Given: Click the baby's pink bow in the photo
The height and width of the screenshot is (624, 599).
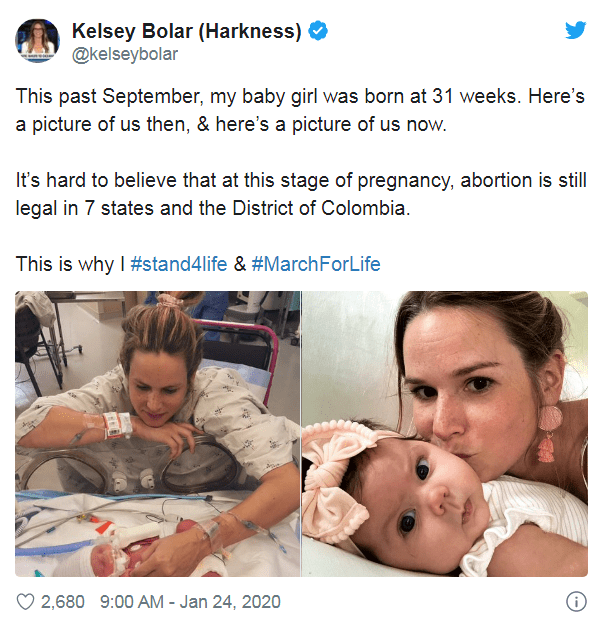Looking at the screenshot, I should pyautogui.click(x=336, y=480).
